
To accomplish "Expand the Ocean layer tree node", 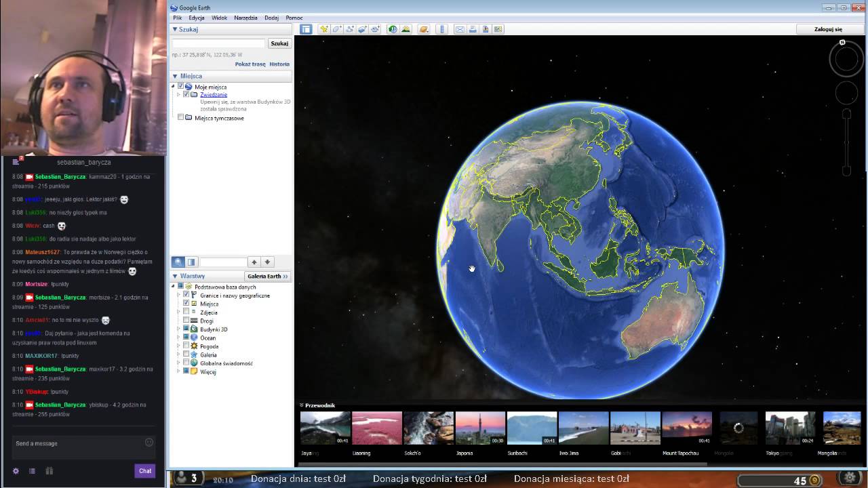I will point(178,338).
